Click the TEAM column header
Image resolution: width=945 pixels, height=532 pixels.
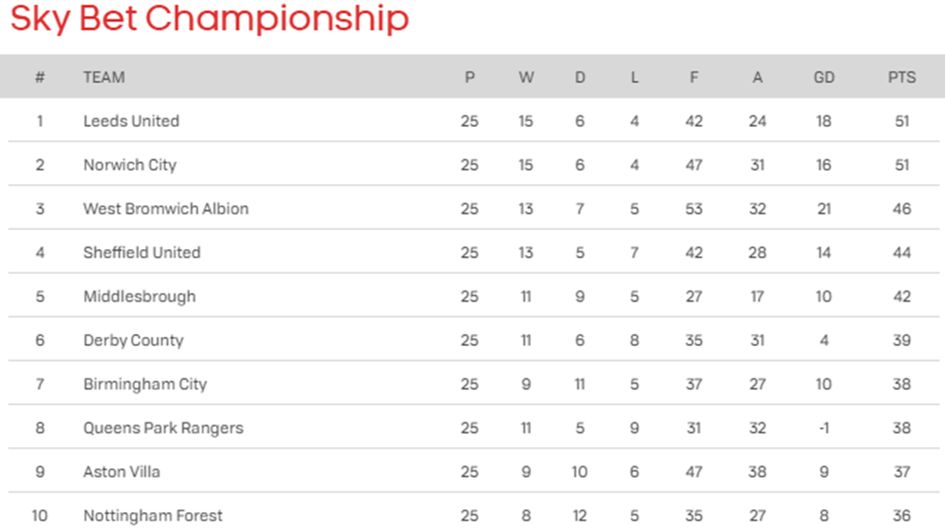point(104,77)
